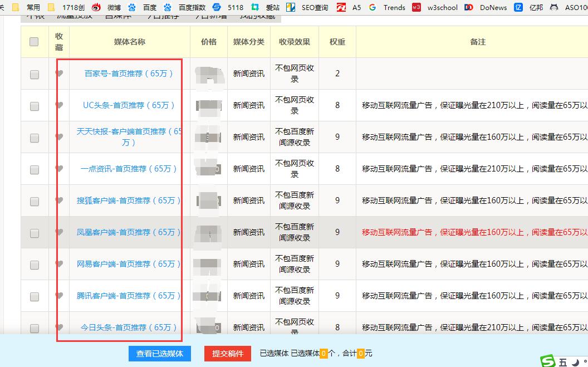Check the box for 百家号-首页推荐 row
The height and width of the screenshot is (367, 588).
[x=35, y=74]
